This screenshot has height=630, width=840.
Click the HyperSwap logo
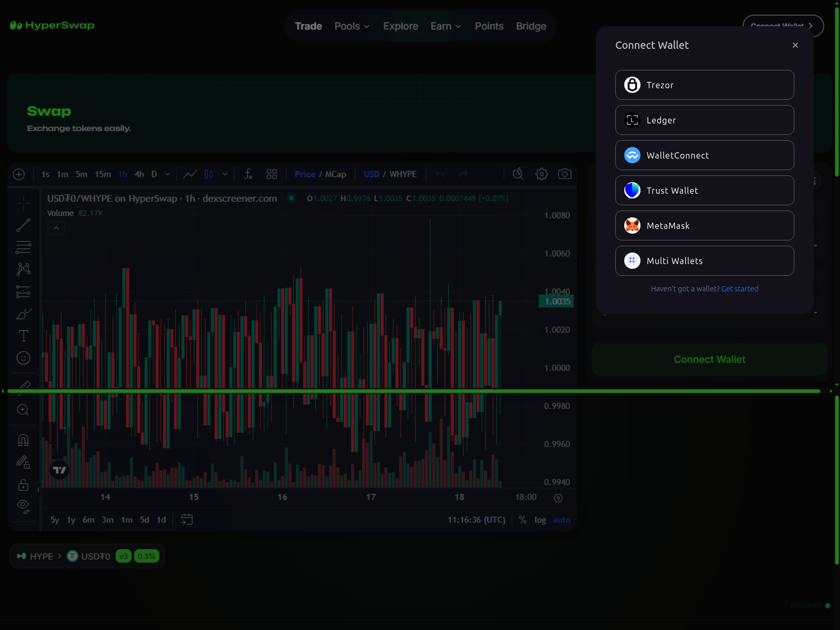[x=52, y=25]
